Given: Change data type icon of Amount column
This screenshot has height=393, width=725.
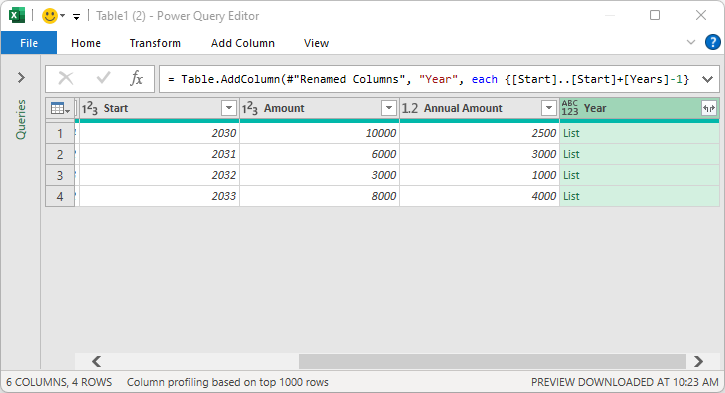Looking at the screenshot, I should tap(249, 109).
